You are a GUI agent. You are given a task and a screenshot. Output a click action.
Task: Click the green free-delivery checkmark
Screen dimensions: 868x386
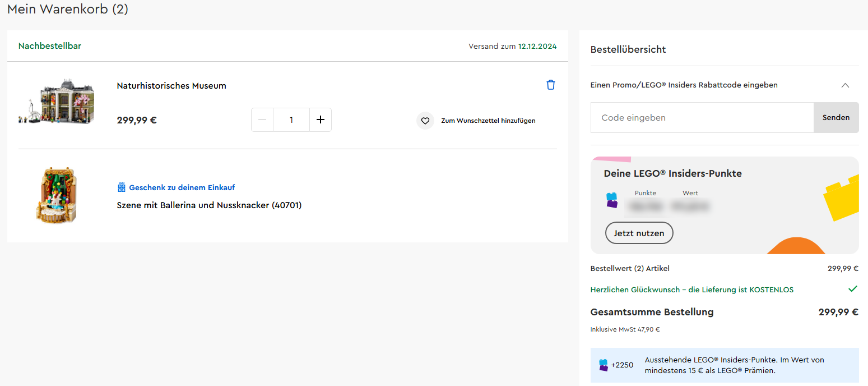852,289
